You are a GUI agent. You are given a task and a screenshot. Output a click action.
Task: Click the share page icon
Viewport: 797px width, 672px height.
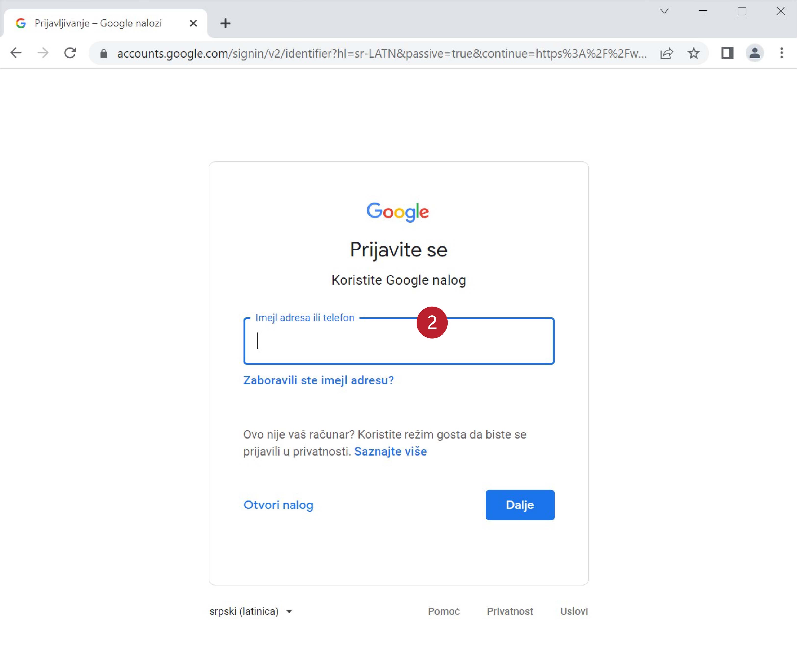[x=667, y=53]
